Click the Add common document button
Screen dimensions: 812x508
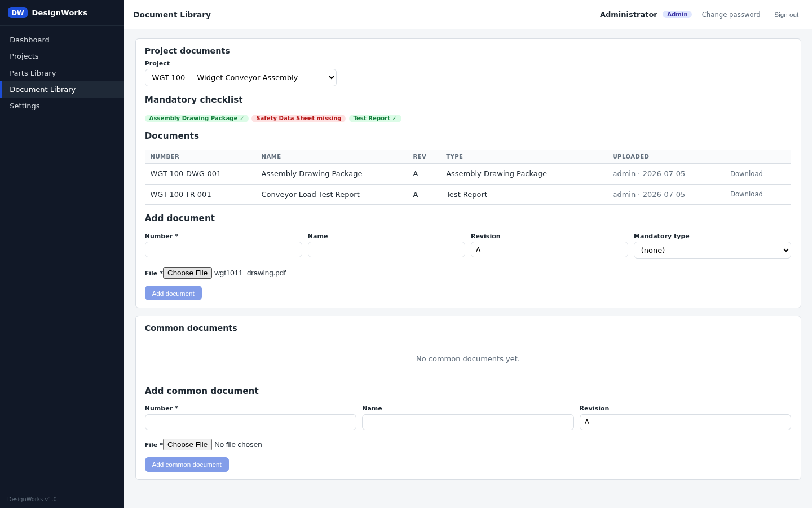click(187, 465)
